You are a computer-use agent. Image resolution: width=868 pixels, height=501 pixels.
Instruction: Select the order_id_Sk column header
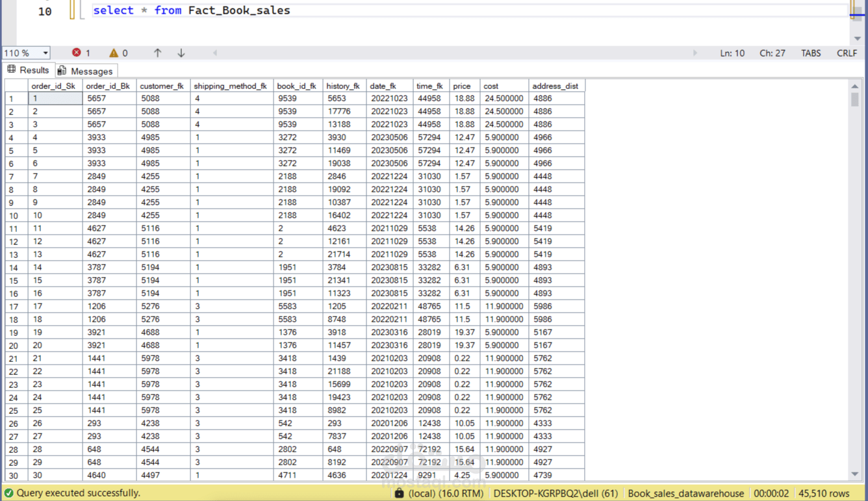(55, 86)
